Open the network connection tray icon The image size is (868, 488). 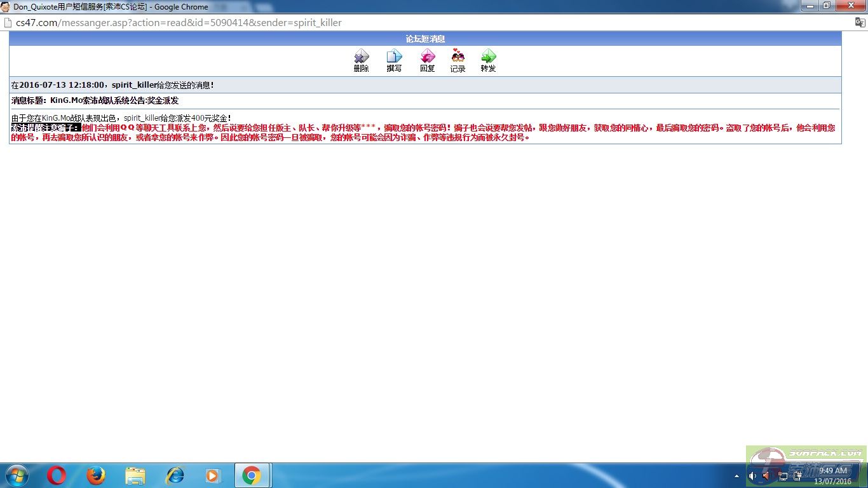pos(783,476)
